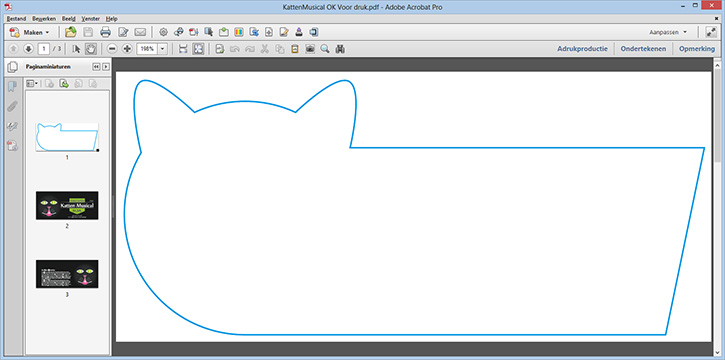725x360 pixels.
Task: Go to next page with down arrow
Action: (28, 49)
